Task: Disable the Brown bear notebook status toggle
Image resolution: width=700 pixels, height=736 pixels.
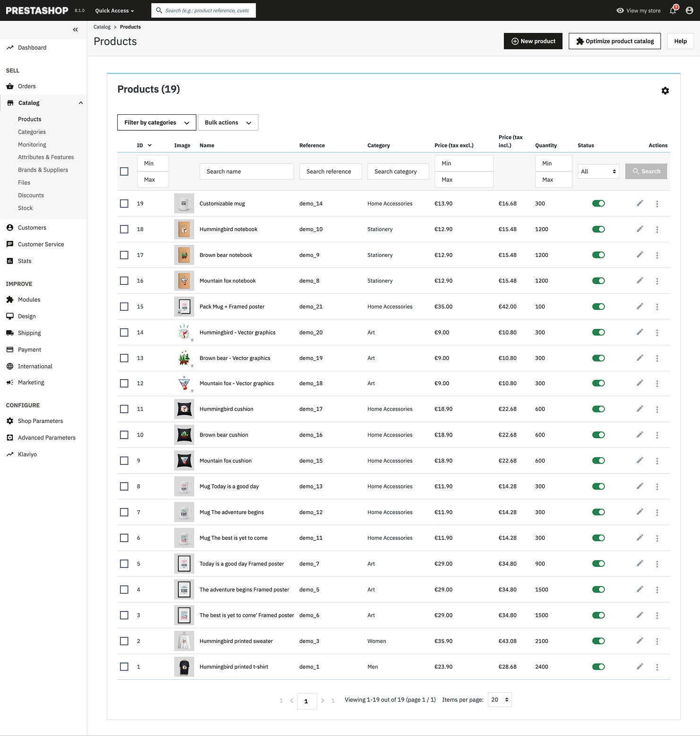Action: pos(598,255)
